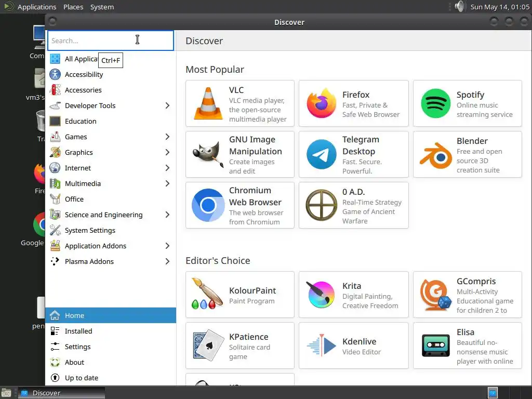Expand the Internet category arrow
The image size is (532, 399).
point(167,168)
